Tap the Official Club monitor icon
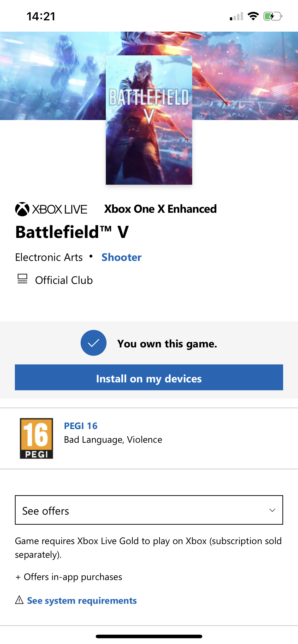The width and height of the screenshot is (298, 644). point(22,279)
